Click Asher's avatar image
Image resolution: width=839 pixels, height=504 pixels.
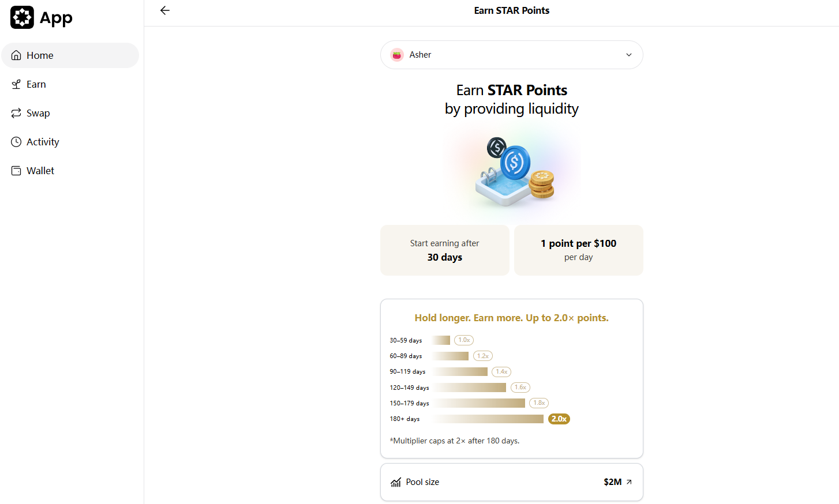[x=397, y=54]
